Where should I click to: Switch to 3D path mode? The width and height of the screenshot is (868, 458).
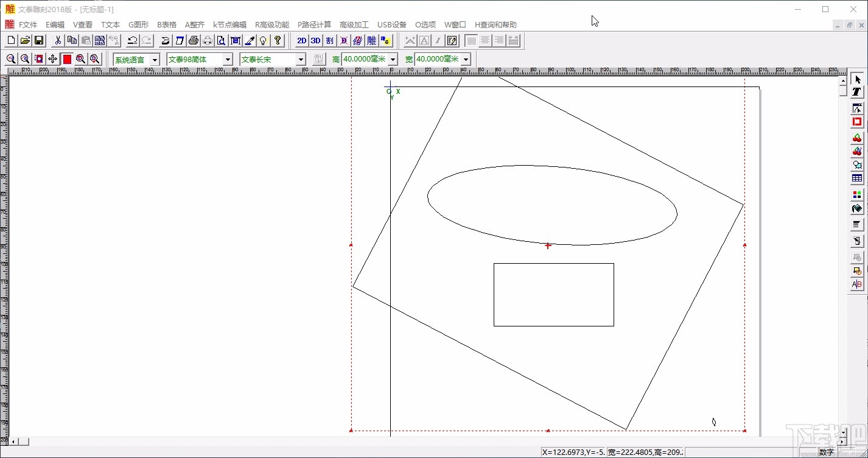pyautogui.click(x=315, y=41)
